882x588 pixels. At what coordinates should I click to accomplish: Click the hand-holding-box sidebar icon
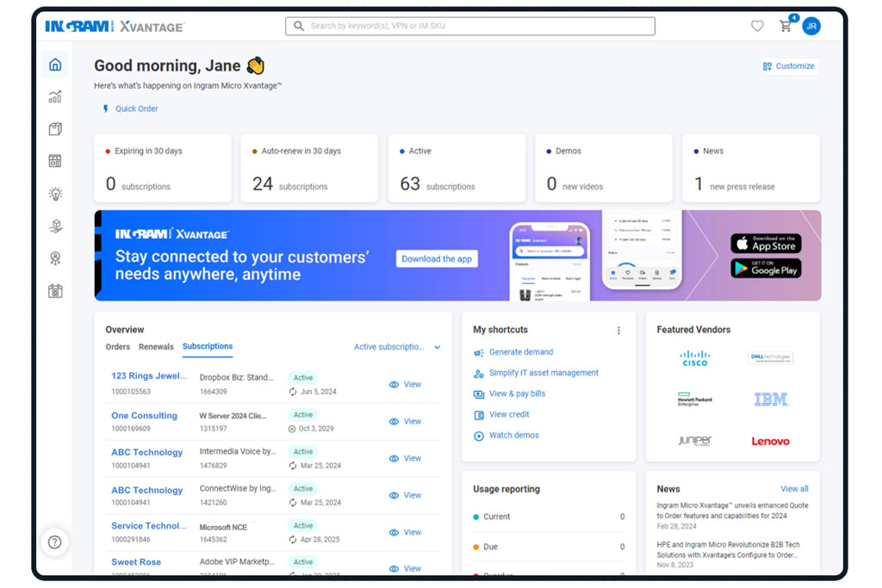click(x=55, y=226)
